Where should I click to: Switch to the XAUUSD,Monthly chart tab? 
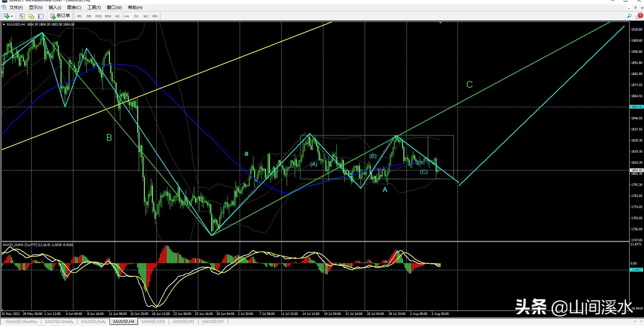click(22, 322)
